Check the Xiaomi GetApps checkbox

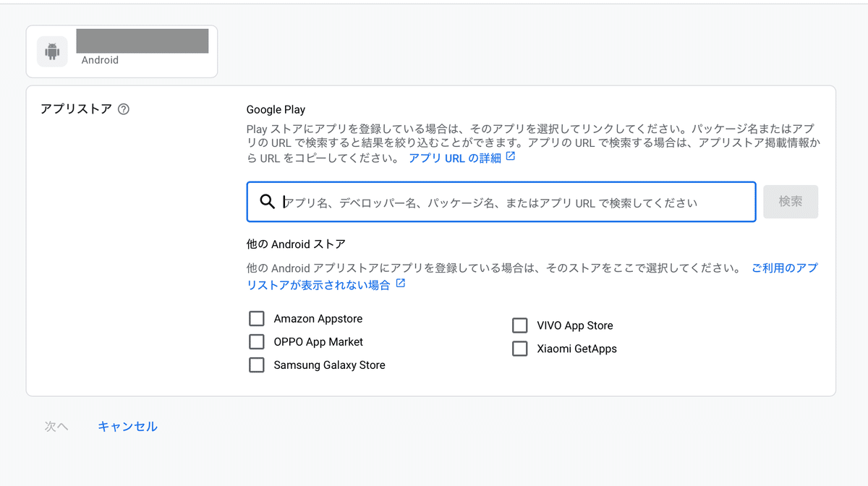[x=519, y=349]
